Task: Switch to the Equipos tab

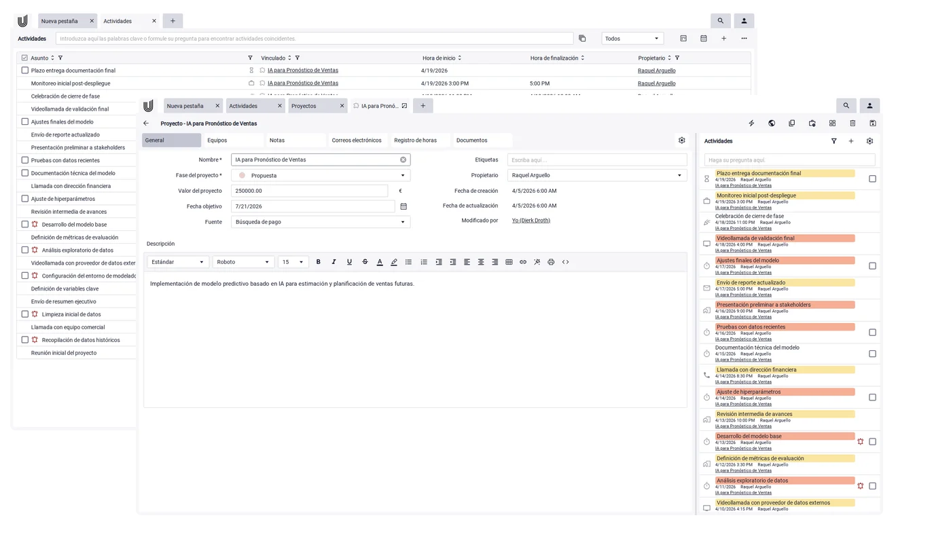Action: (232, 141)
